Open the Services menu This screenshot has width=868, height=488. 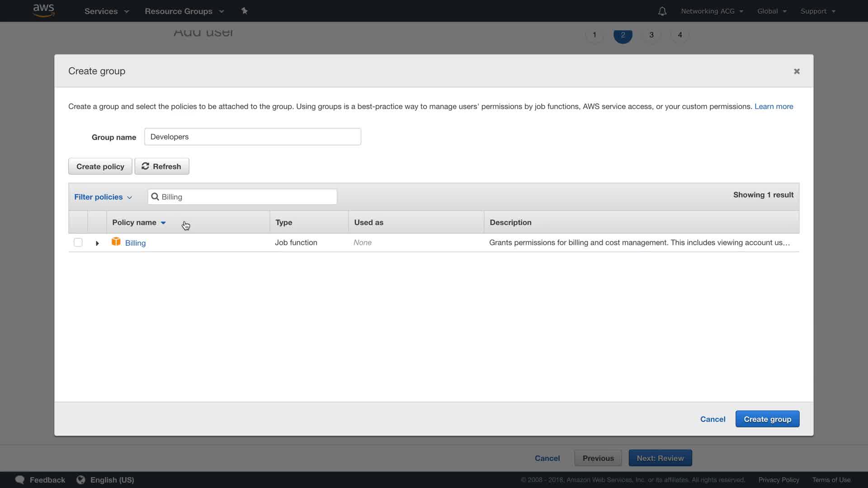pos(107,11)
